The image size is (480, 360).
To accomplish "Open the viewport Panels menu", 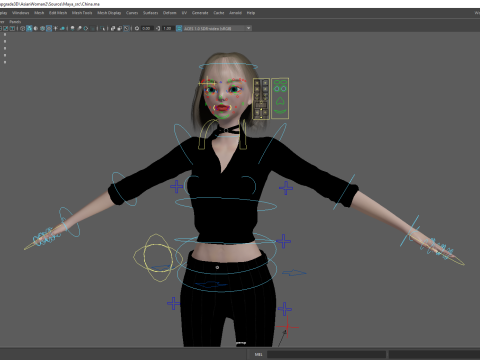I will pyautogui.click(x=15, y=22).
